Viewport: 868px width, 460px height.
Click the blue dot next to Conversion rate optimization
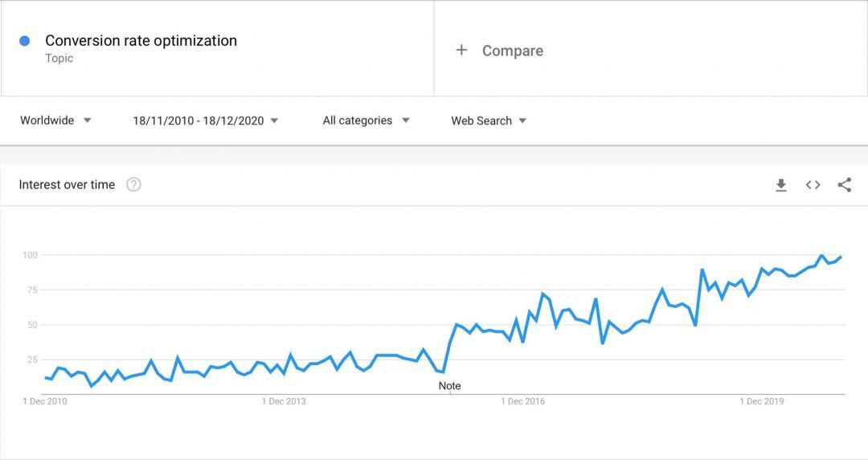(24, 40)
